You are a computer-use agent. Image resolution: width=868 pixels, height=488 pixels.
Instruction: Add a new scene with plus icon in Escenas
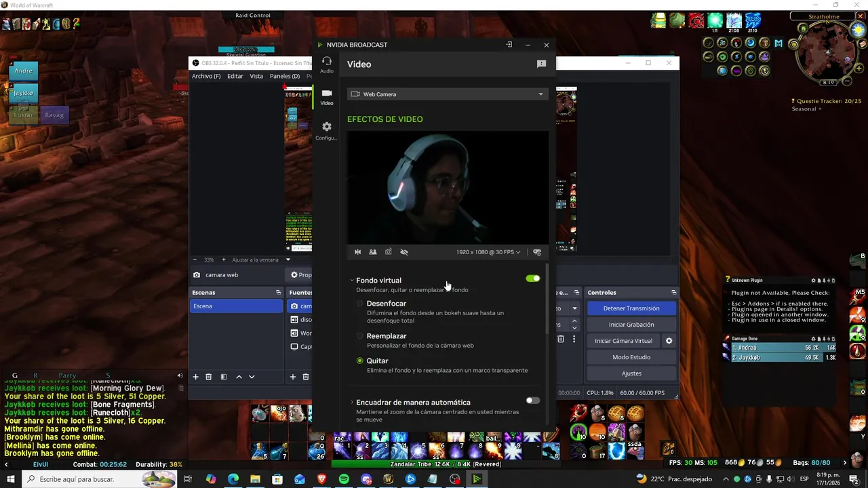pos(196,377)
